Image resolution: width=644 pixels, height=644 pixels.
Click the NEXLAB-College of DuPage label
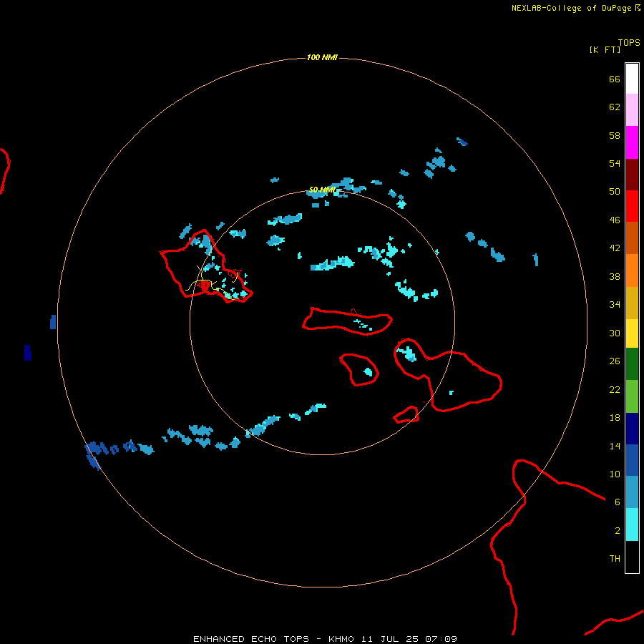click(575, 8)
